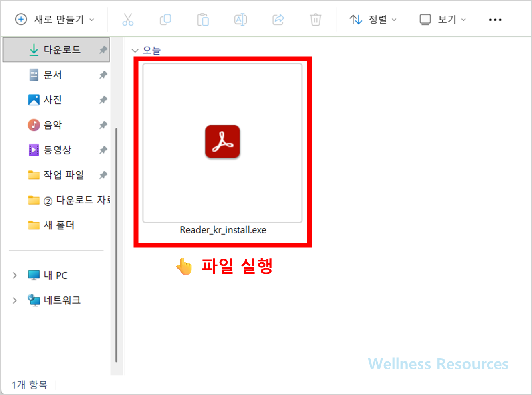Click the Delete trash icon

pyautogui.click(x=316, y=19)
